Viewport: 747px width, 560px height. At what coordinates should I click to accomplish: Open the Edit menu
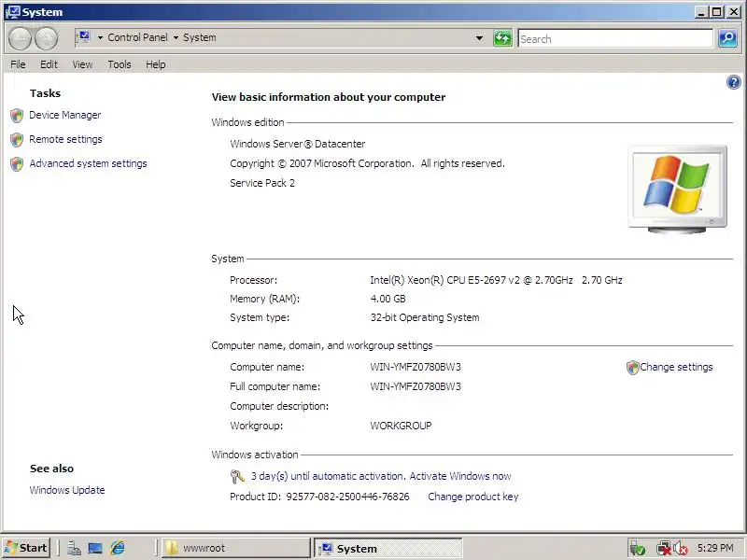(x=49, y=64)
